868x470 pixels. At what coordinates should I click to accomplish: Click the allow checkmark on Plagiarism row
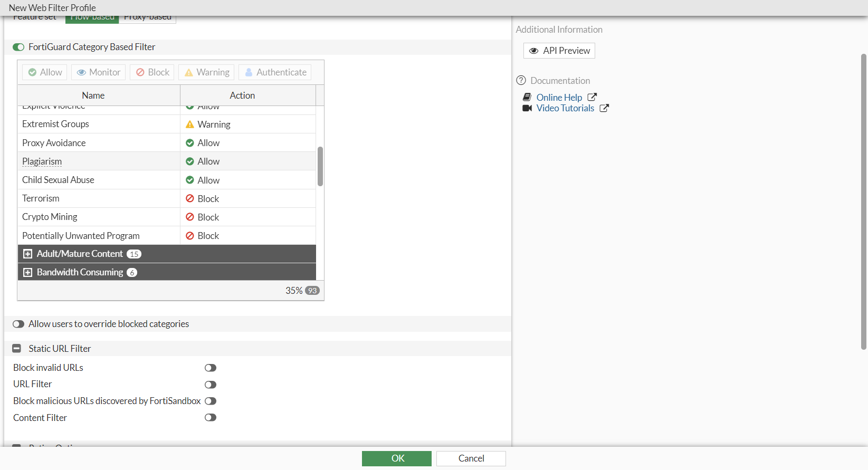pyautogui.click(x=190, y=161)
